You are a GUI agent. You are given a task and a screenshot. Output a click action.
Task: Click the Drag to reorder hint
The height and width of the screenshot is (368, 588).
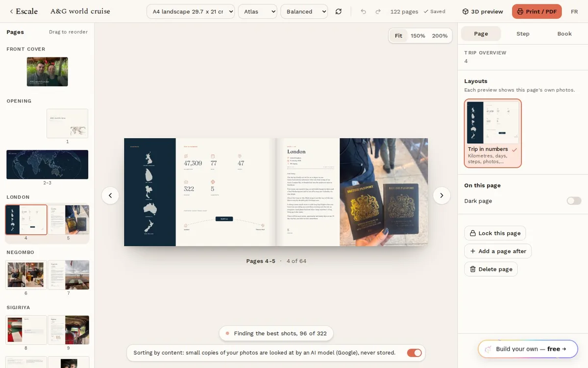(x=68, y=32)
